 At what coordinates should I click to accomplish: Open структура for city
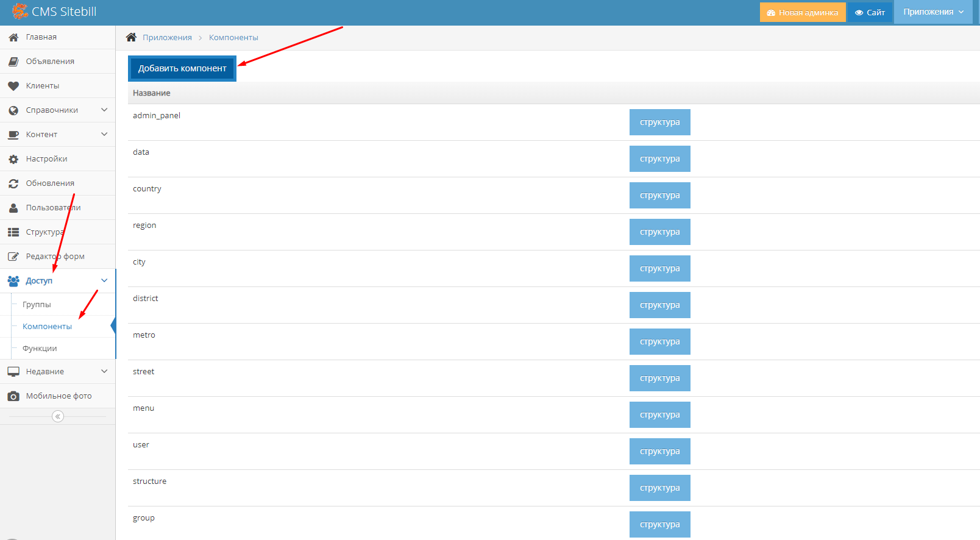click(660, 269)
